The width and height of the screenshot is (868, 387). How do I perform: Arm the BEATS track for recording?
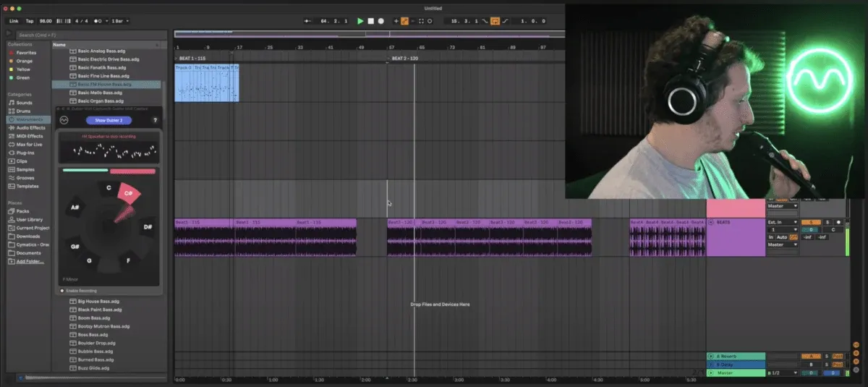(838, 222)
